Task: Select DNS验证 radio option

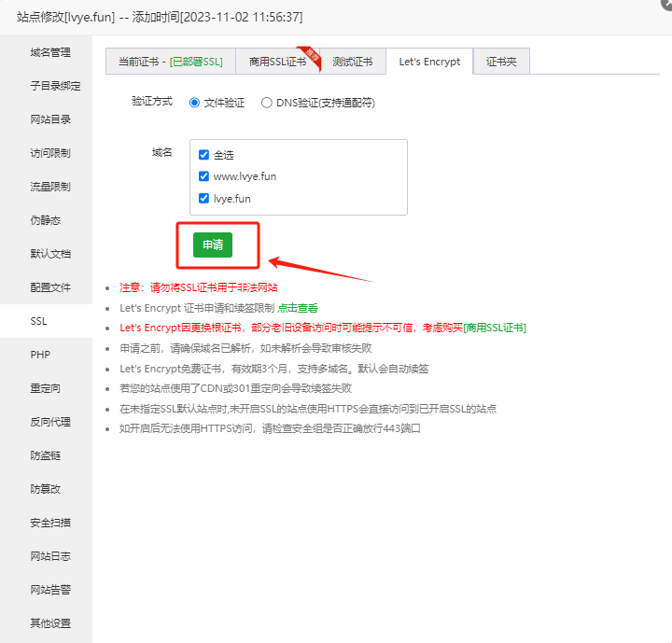Action: coord(267,103)
